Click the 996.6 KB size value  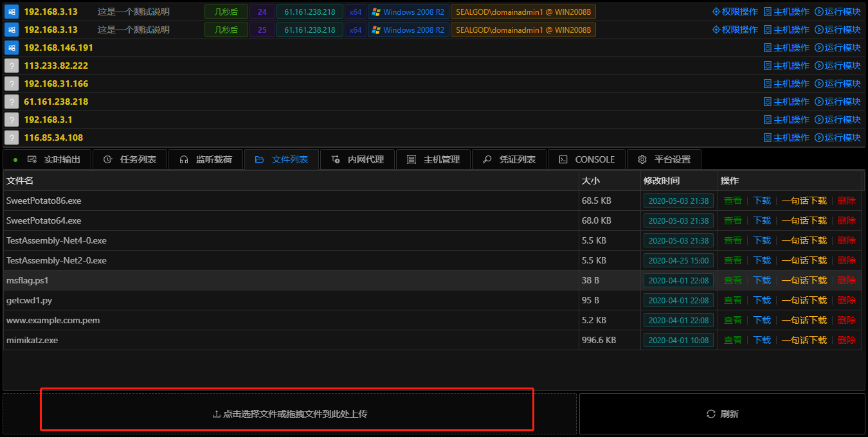tap(599, 340)
